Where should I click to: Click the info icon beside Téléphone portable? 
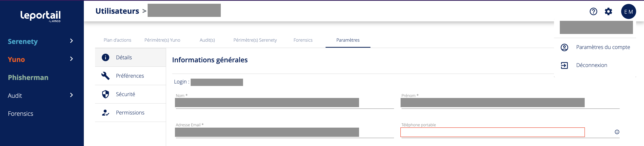(x=617, y=132)
